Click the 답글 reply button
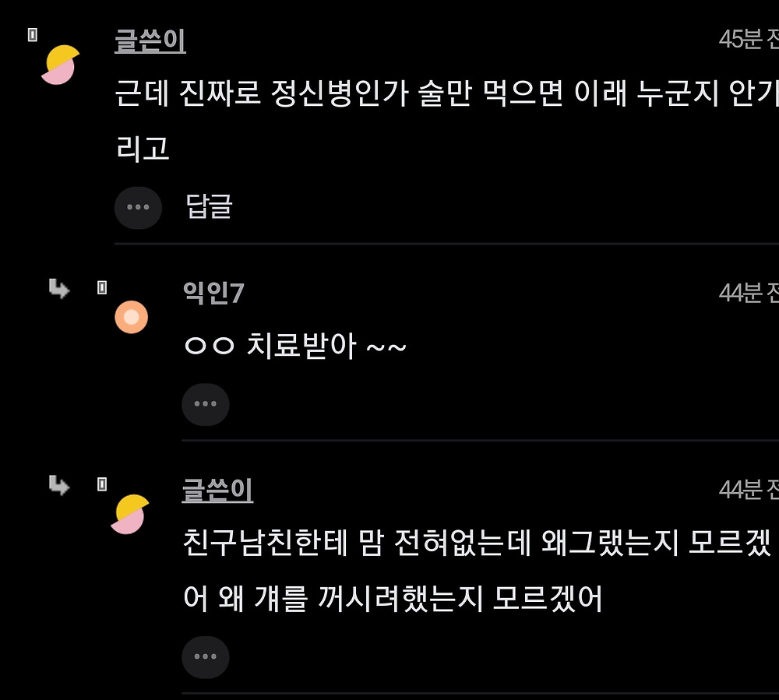The width and height of the screenshot is (779, 700). pos(209,206)
